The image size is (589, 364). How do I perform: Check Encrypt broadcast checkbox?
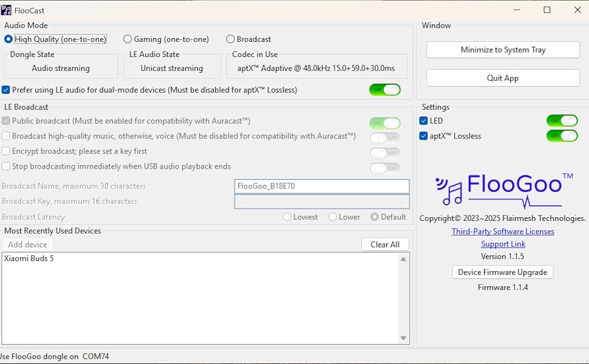[x=5, y=151]
